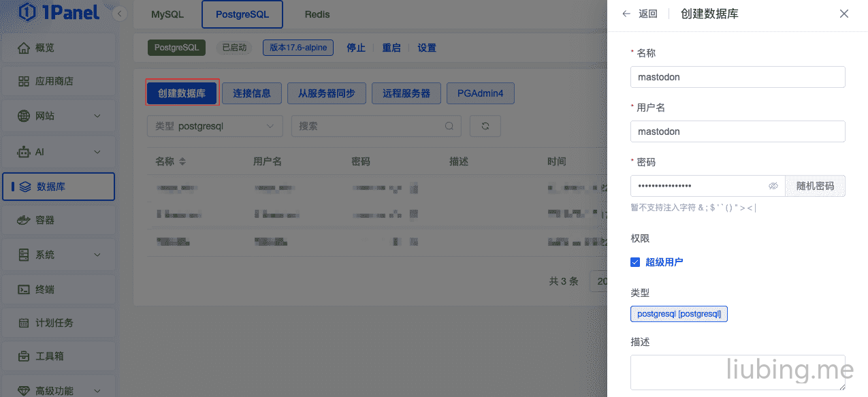The image size is (868, 397).
Task: Click the back arrow in drawer header
Action: (626, 14)
